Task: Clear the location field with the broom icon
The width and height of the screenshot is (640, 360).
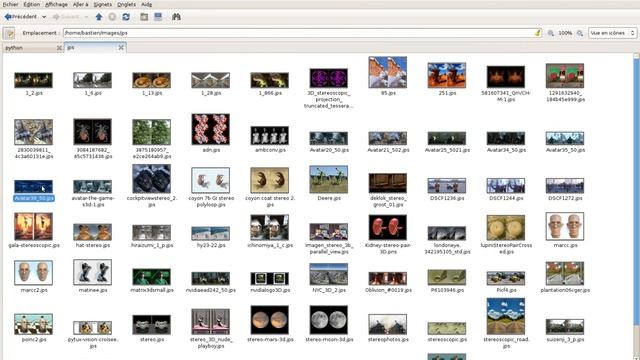Action: pos(537,33)
